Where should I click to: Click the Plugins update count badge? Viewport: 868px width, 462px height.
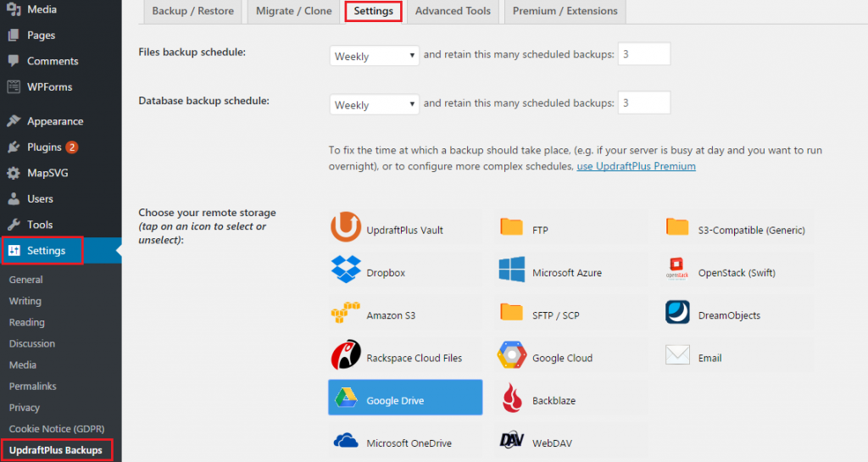(x=71, y=148)
